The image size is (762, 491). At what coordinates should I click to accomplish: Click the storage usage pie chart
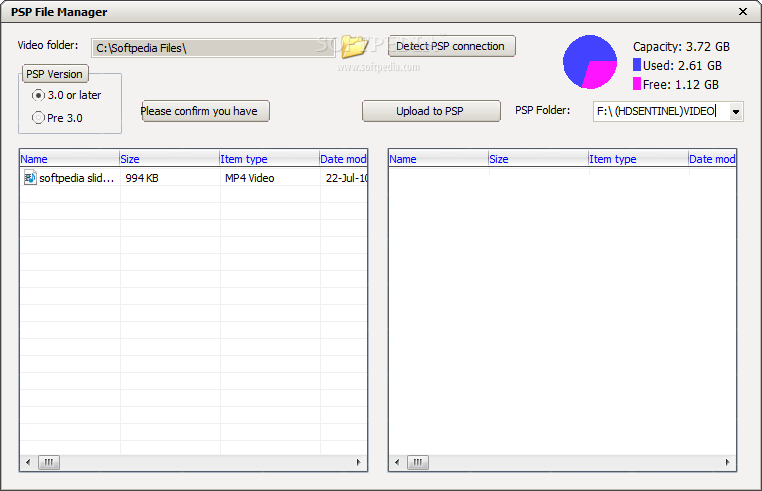point(590,62)
